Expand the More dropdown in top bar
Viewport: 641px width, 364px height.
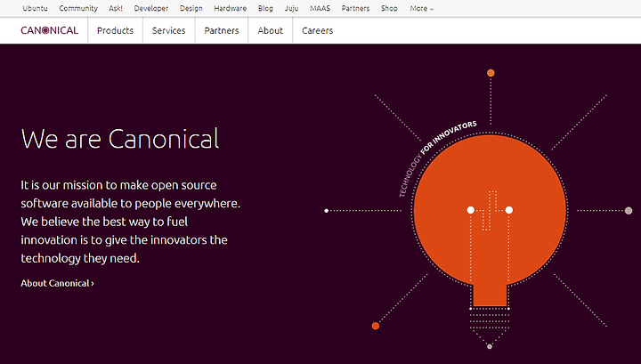click(x=422, y=8)
